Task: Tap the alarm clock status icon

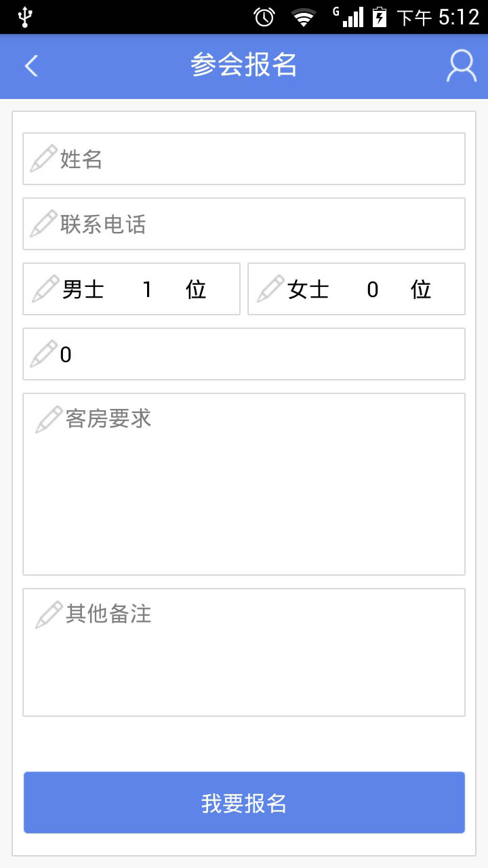Action: pyautogui.click(x=264, y=17)
